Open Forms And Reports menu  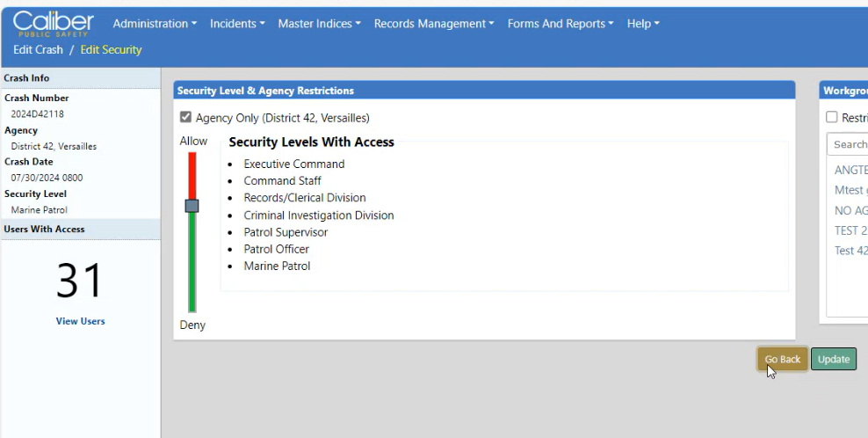coord(561,24)
